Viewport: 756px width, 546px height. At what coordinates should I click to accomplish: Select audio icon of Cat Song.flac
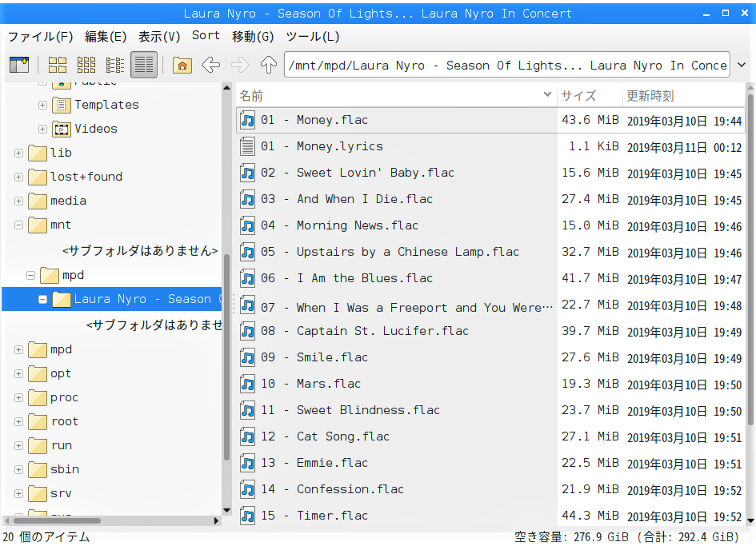[x=247, y=436]
